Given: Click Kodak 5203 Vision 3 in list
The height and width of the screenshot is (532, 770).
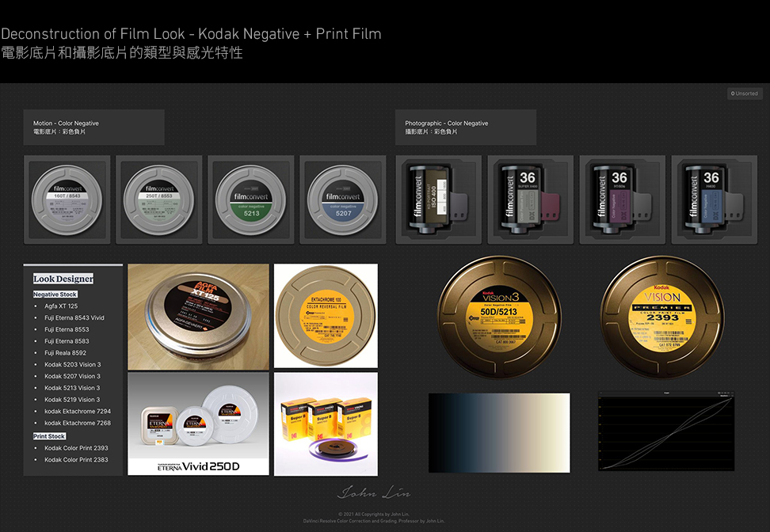Looking at the screenshot, I should [73, 365].
